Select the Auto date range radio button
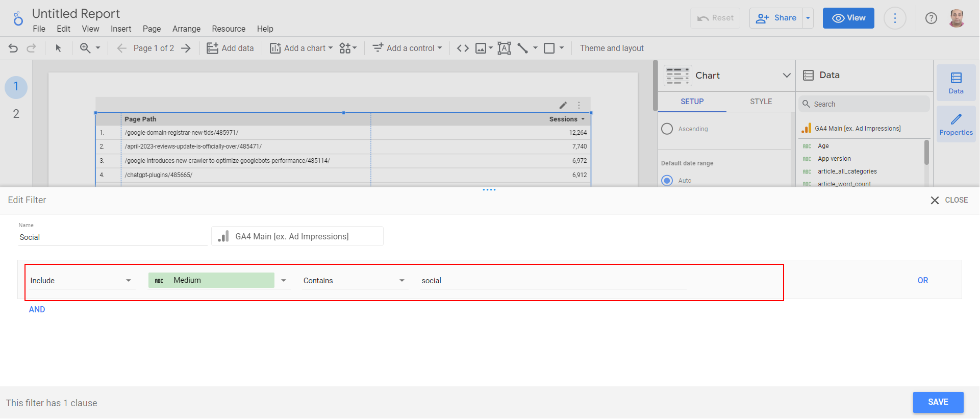This screenshot has height=419, width=980. pos(667,181)
